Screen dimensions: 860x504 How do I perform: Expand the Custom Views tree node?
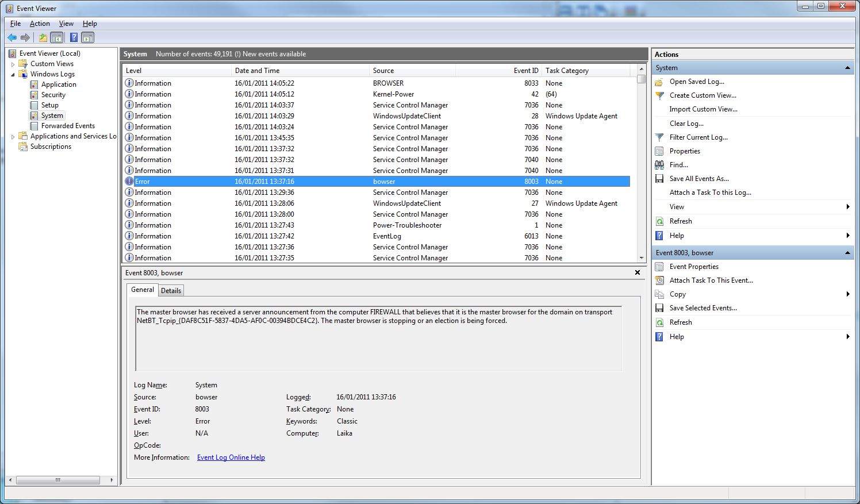click(13, 64)
